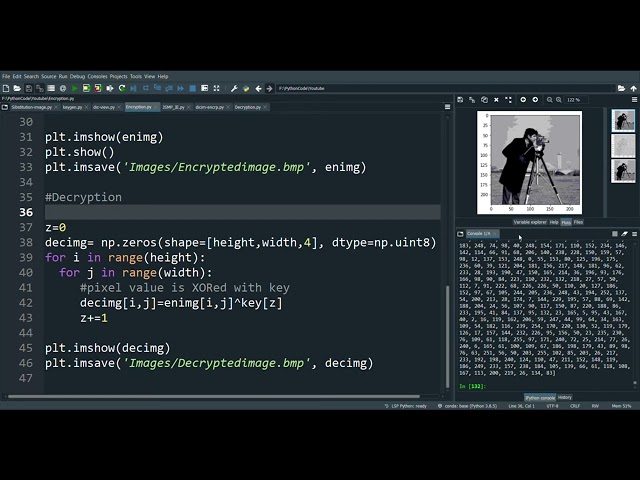This screenshot has width=640, height=480.
Task: Start debugging the file
Action: [133, 88]
